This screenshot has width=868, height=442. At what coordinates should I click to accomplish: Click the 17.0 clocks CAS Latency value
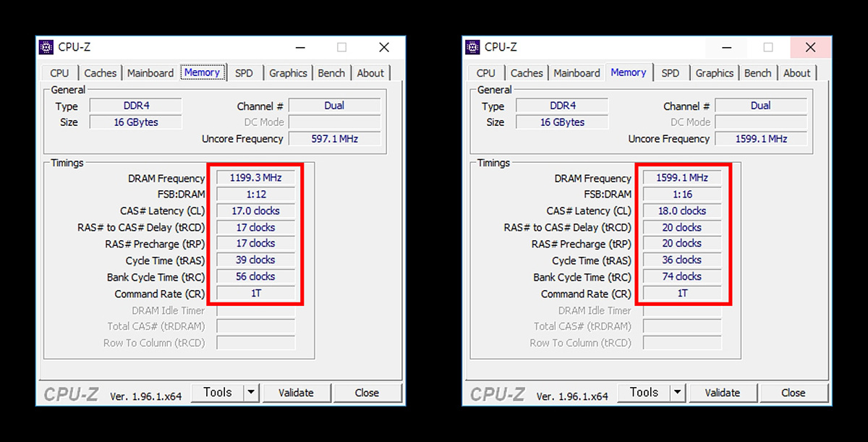pyautogui.click(x=256, y=211)
